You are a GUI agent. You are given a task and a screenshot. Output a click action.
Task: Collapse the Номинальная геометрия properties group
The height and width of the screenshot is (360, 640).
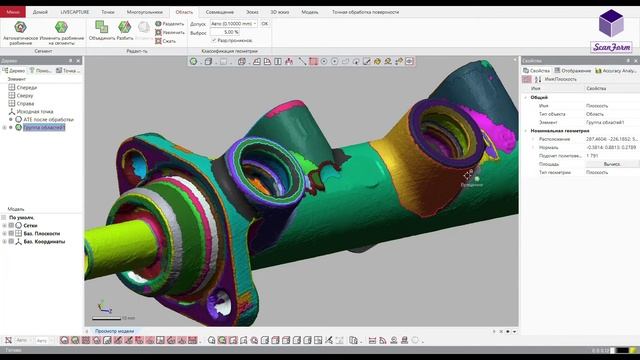tap(526, 131)
